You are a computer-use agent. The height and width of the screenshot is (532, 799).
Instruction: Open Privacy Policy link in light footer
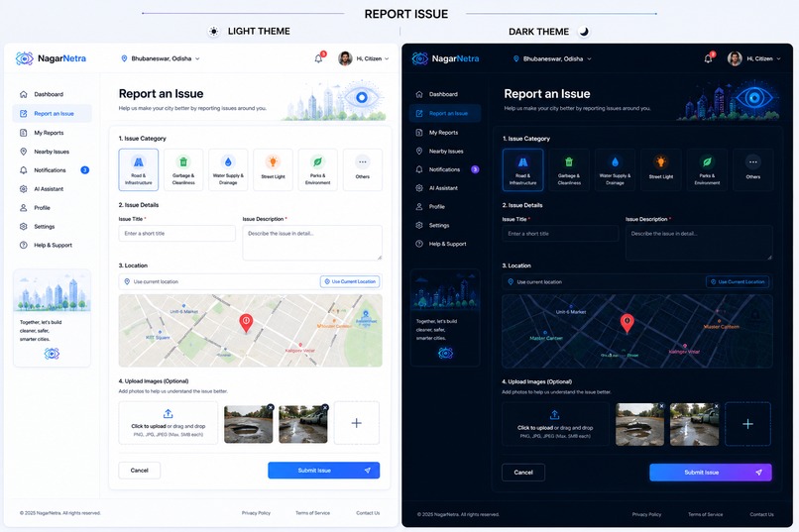[256, 513]
